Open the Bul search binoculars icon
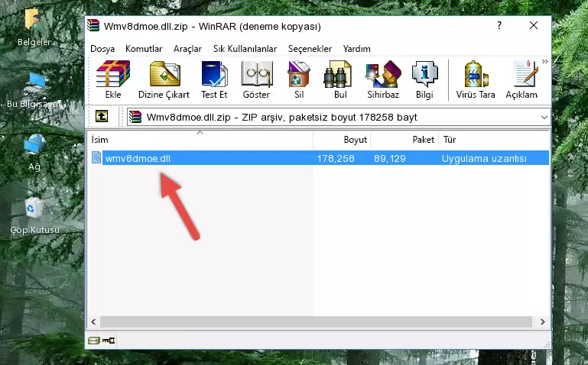The width and height of the screenshot is (588, 365). (339, 79)
